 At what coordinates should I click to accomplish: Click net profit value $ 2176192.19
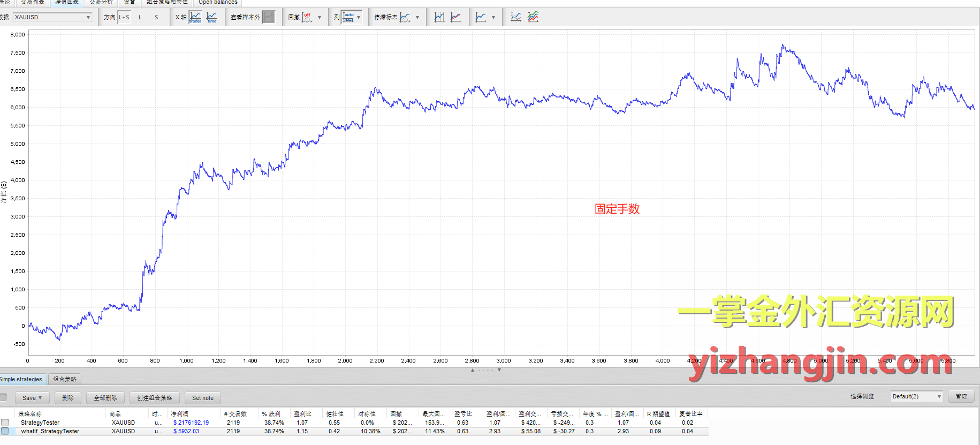coord(191,423)
